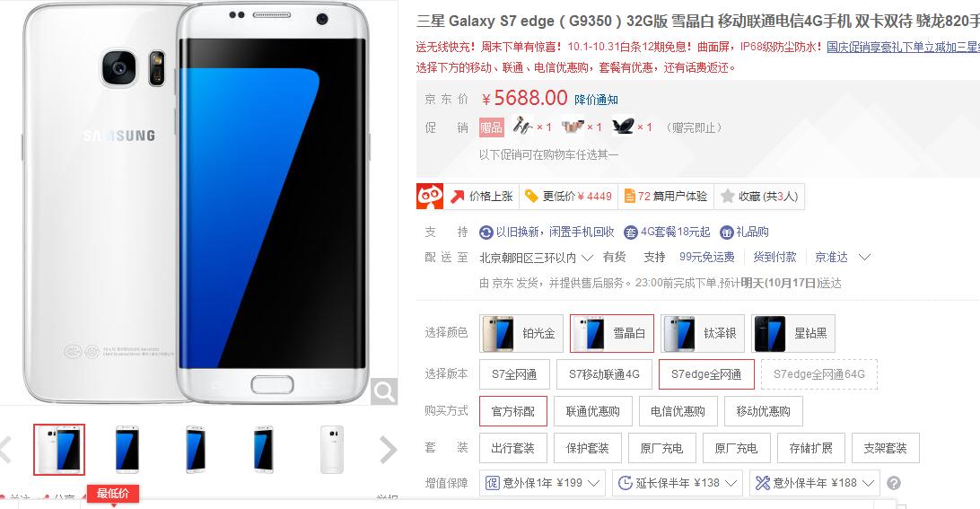The height and width of the screenshot is (509, 980).
Task: Expand the 延长保半年 ¥138 dropdown
Action: [678, 483]
